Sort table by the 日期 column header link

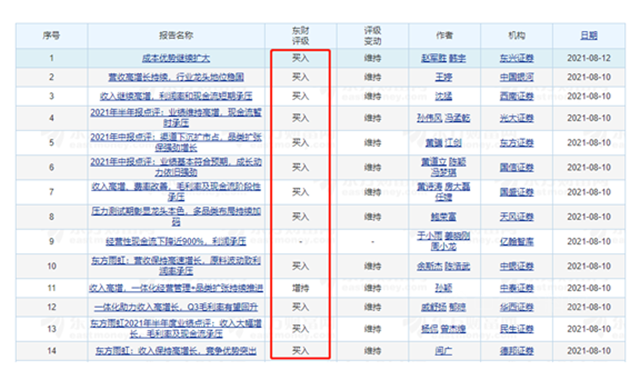[589, 35]
